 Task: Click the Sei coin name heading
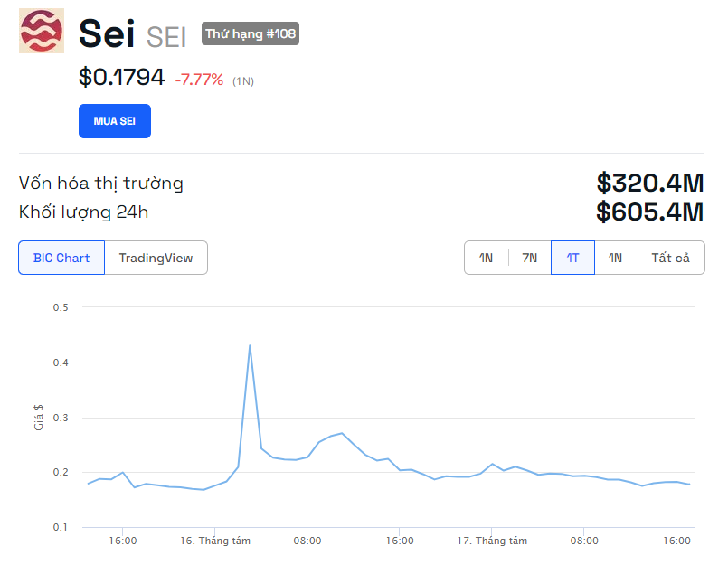[107, 34]
